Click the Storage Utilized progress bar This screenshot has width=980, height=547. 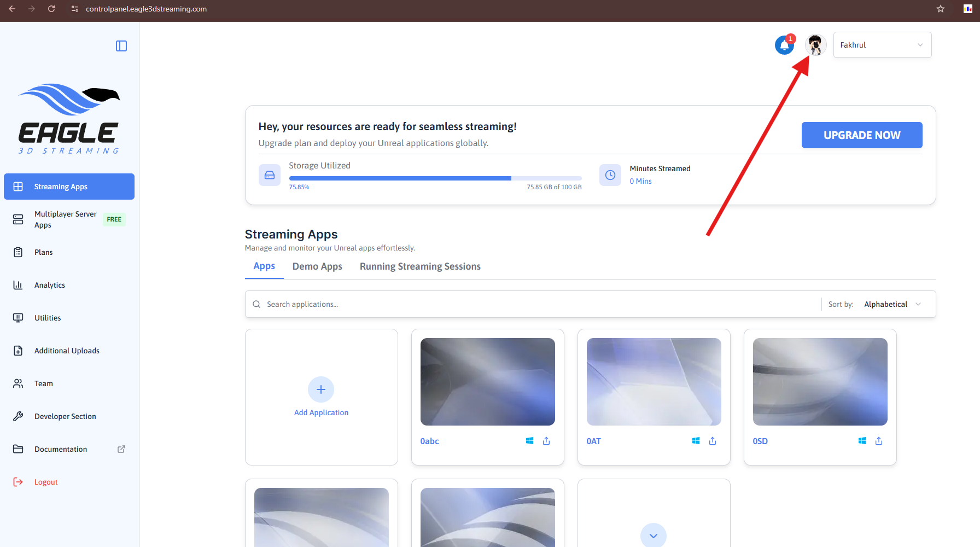(435, 178)
